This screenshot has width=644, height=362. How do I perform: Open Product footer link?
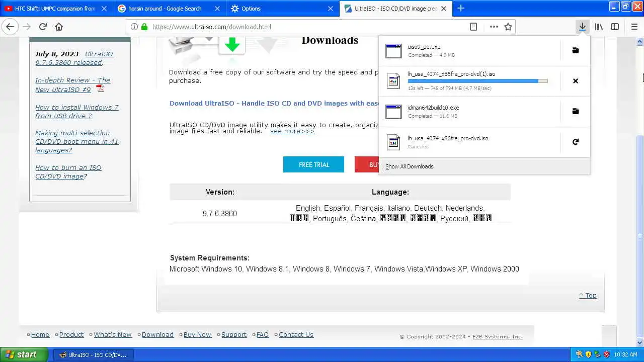(71, 334)
